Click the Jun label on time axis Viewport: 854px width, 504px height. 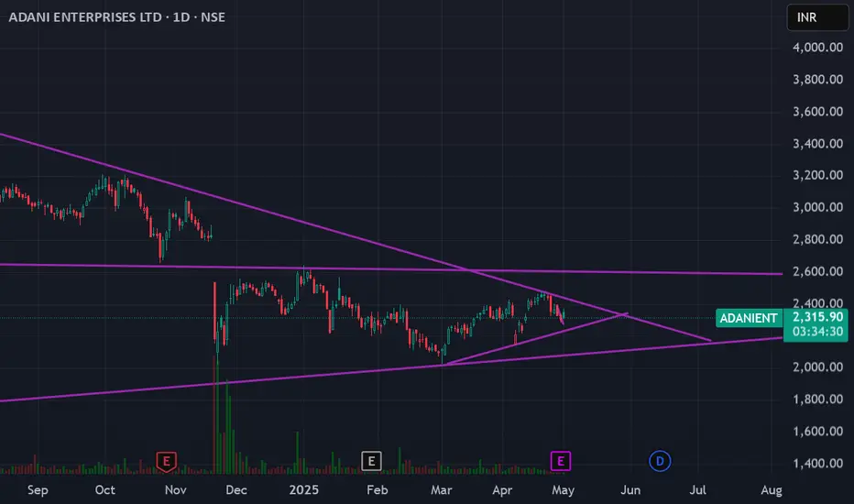(x=630, y=490)
